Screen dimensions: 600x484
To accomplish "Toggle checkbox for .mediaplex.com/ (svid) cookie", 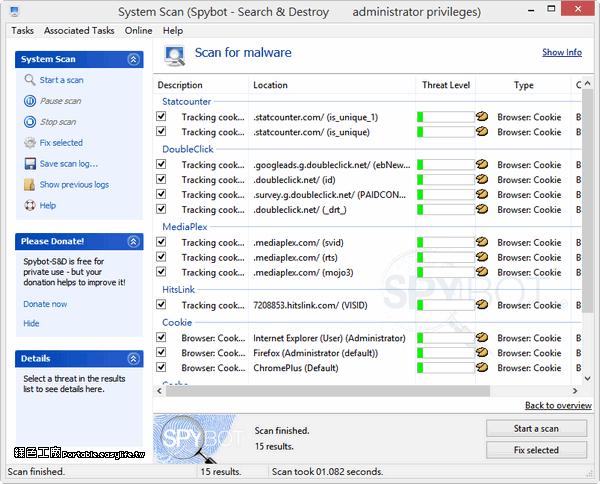I will [161, 241].
